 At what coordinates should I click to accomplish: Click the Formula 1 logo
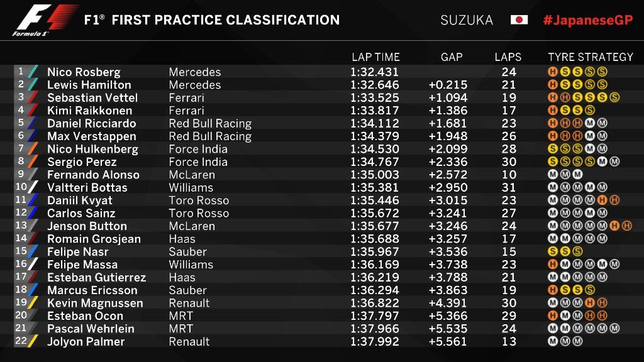45,20
